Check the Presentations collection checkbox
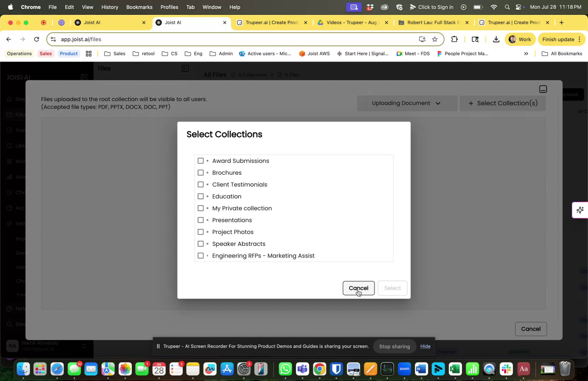The height and width of the screenshot is (381, 588). pos(201,220)
